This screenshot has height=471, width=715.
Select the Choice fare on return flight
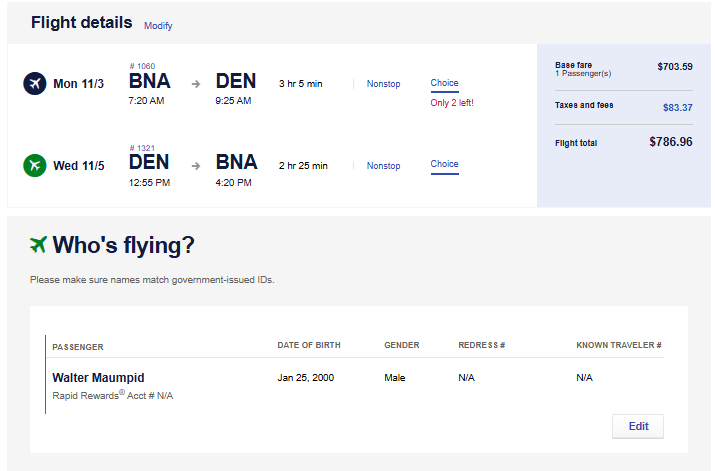click(x=445, y=164)
